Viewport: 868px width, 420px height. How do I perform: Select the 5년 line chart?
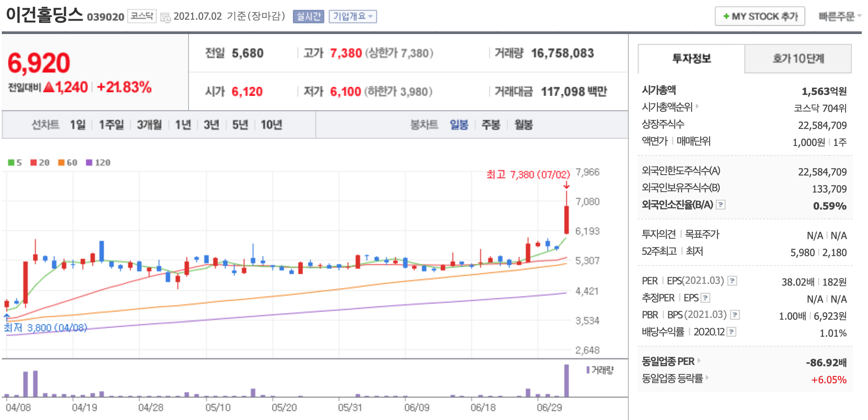240,124
